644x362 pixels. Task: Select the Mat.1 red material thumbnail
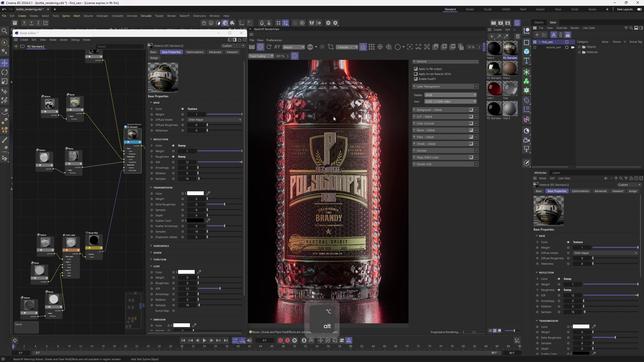coord(494,88)
